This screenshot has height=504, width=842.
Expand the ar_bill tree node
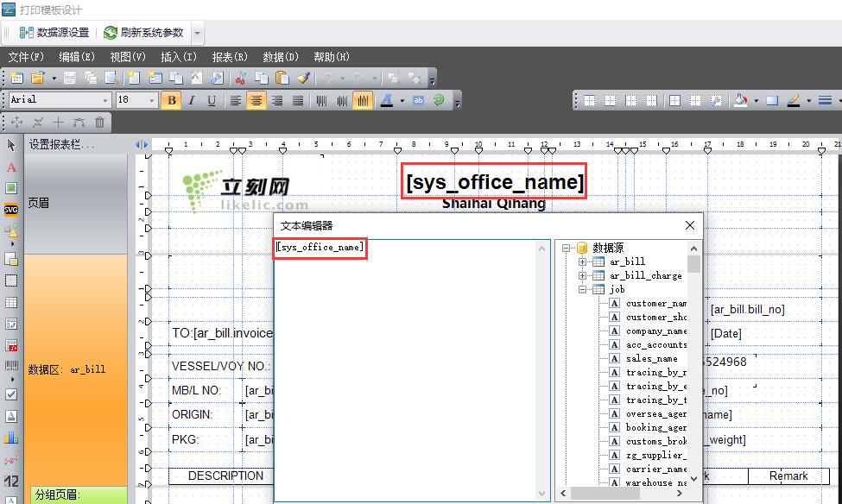[x=582, y=262]
